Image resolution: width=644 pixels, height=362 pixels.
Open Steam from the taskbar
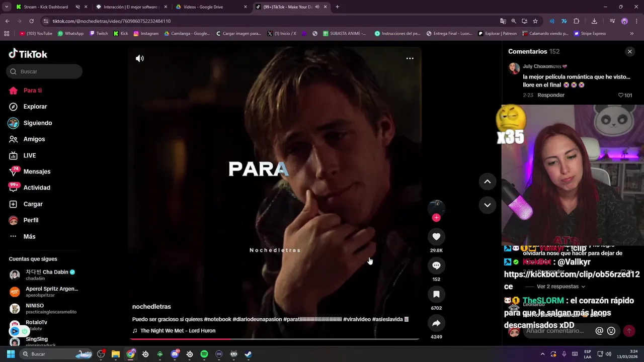[248, 354]
